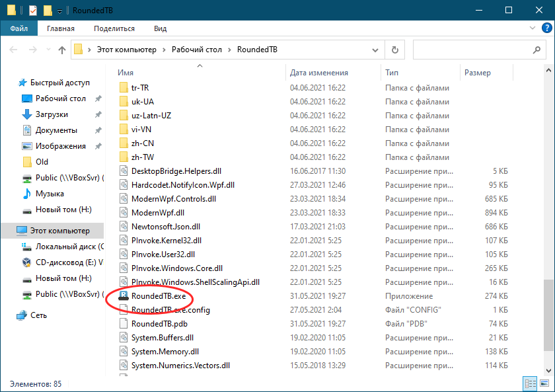
Task: Click the Forward navigation arrow
Action: [32, 50]
